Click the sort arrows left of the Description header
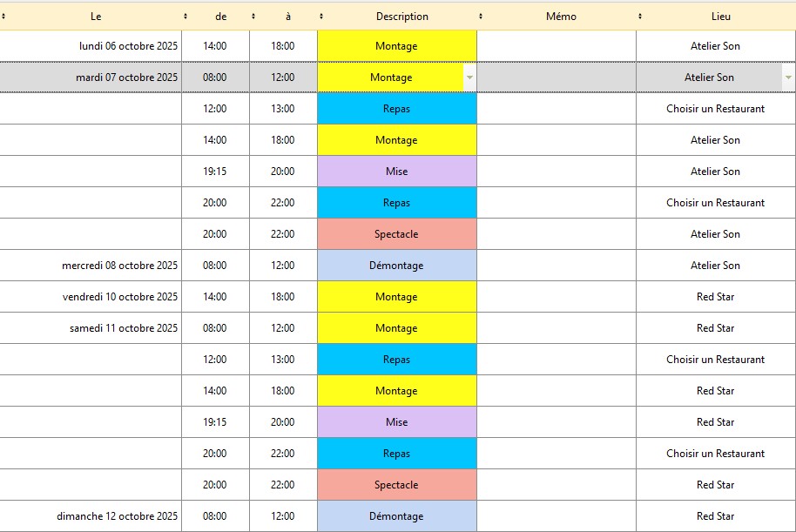The width and height of the screenshot is (796, 532). tap(321, 17)
